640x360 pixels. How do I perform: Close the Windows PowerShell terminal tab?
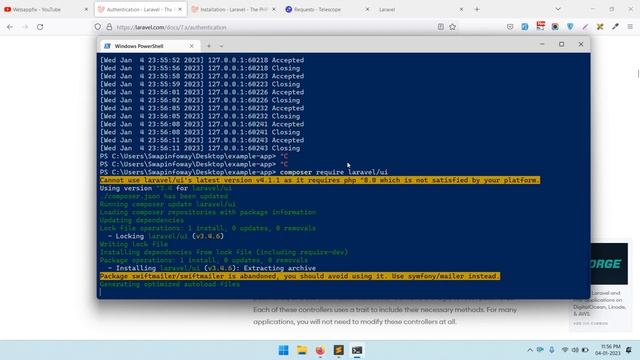(x=191, y=46)
